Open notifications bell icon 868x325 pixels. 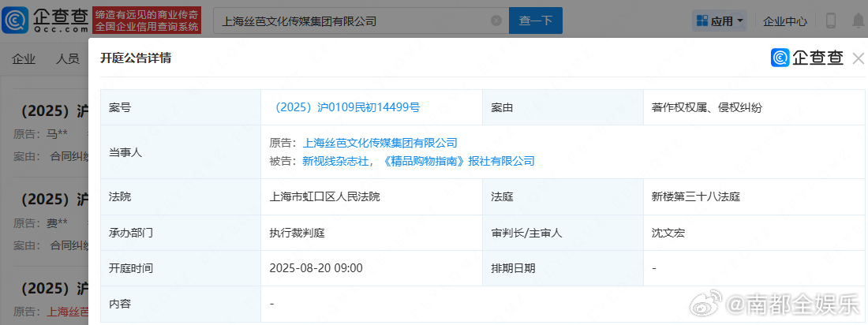point(858,21)
